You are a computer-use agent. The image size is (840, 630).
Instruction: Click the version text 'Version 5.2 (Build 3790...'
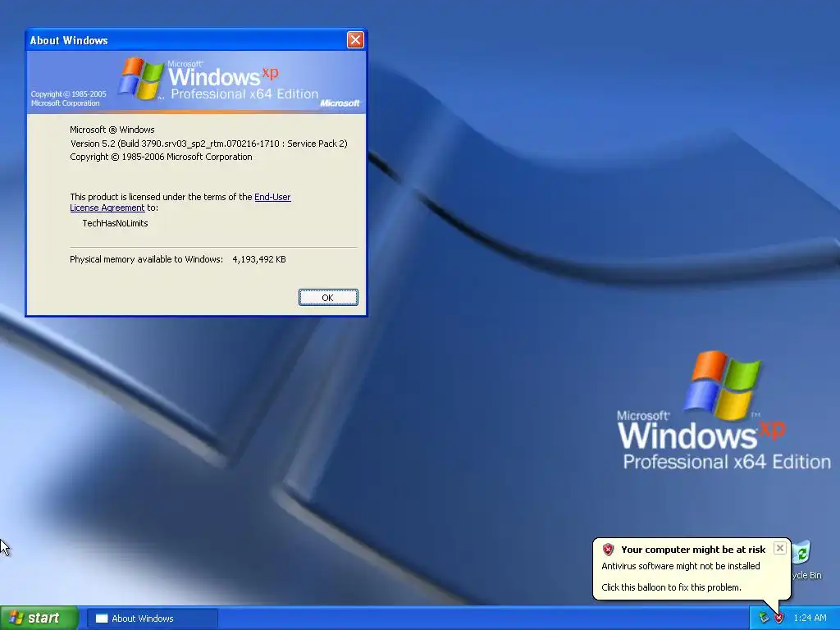pos(209,144)
